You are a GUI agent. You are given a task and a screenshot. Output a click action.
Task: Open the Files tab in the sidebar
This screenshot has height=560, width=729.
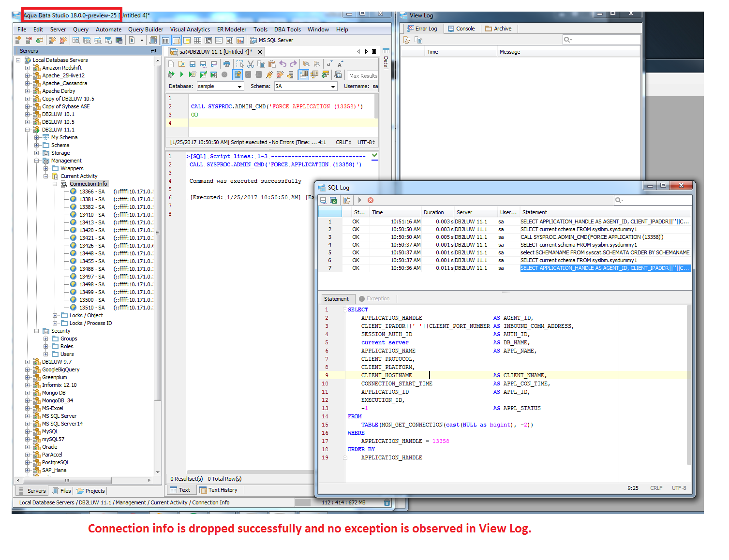pos(61,491)
